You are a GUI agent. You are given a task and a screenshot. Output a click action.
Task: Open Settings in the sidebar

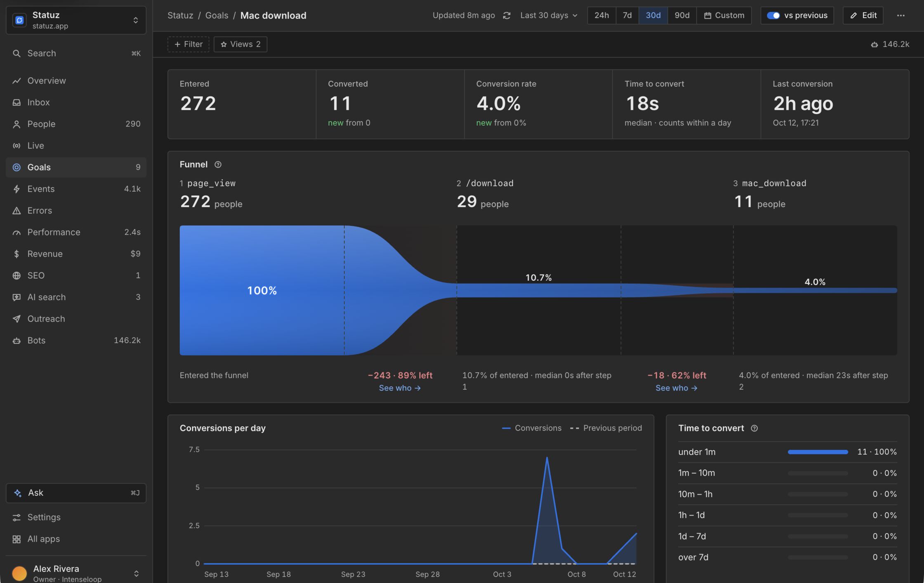click(76, 517)
